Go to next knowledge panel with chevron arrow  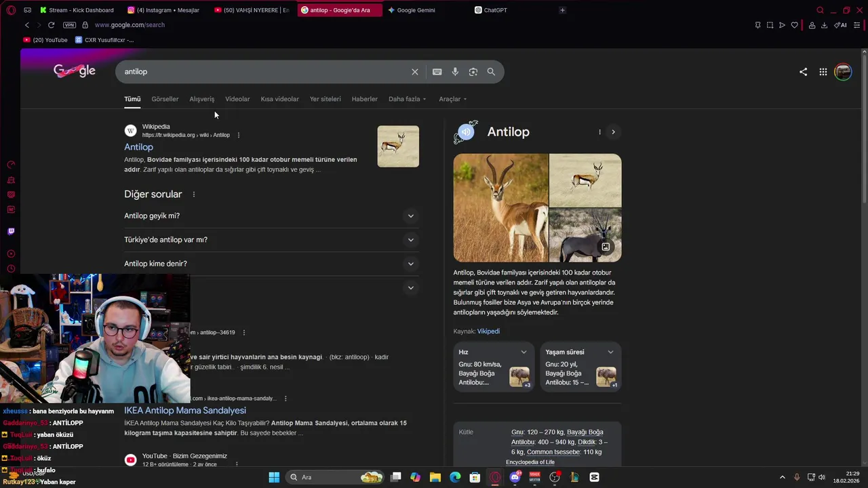(x=613, y=132)
